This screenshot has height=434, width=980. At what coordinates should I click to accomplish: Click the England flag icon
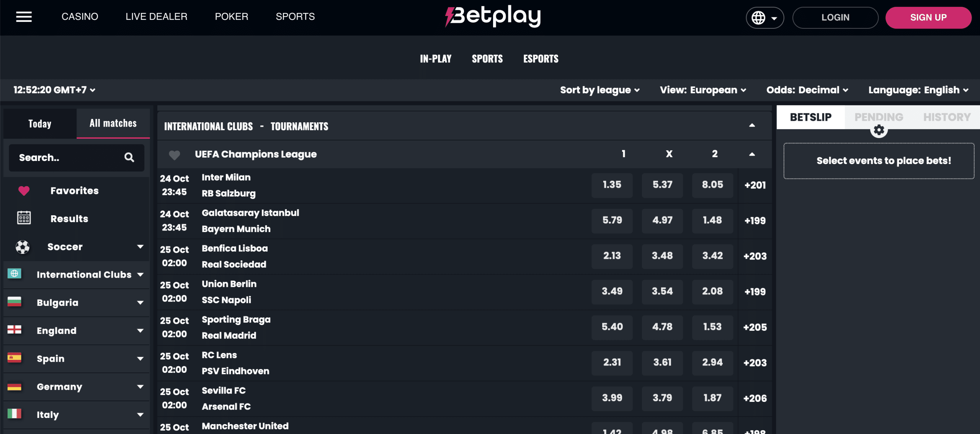point(15,330)
